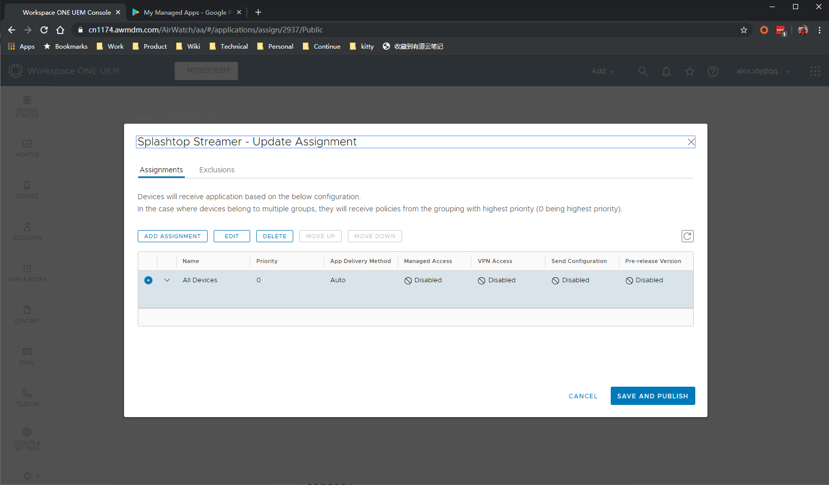Open the Chrome profile avatar
The width and height of the screenshot is (829, 485).
pyautogui.click(x=803, y=30)
